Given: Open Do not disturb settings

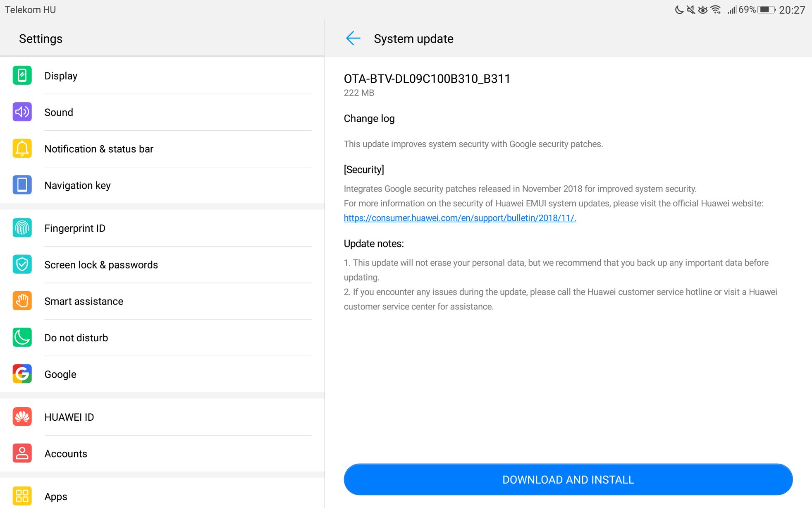Looking at the screenshot, I should coord(162,337).
